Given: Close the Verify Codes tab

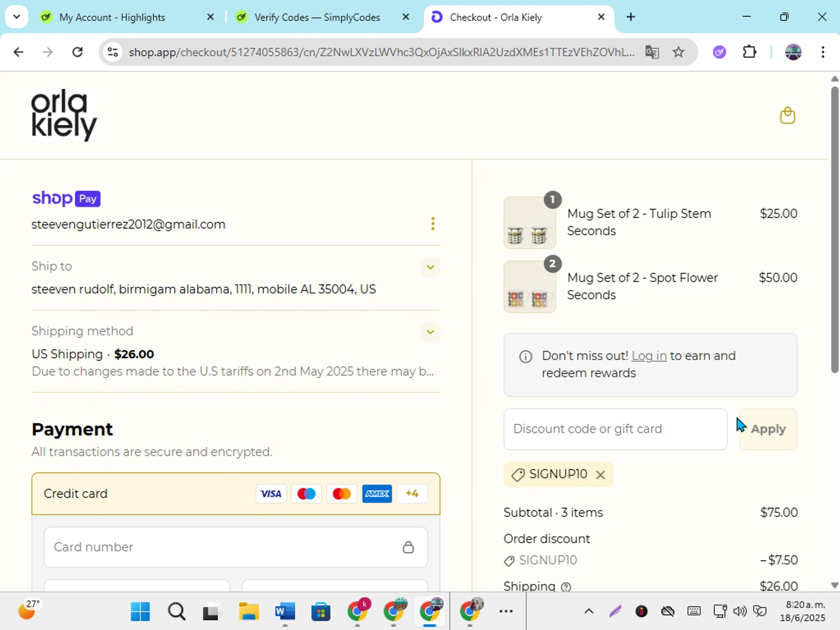Looking at the screenshot, I should (x=406, y=17).
